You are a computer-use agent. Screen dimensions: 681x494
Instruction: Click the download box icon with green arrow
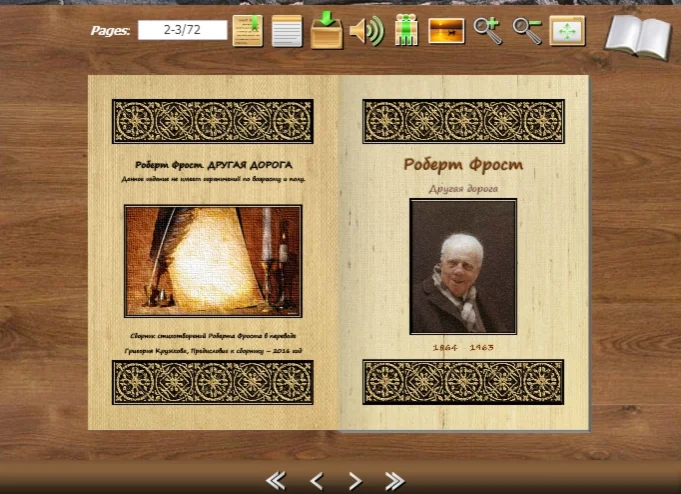click(x=327, y=30)
